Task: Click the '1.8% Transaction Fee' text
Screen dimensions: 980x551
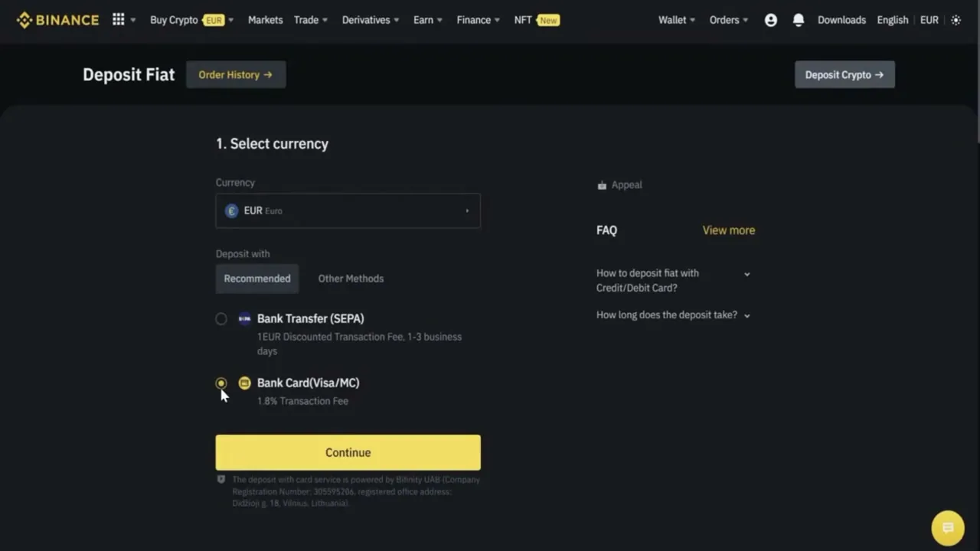Action: [x=302, y=401]
